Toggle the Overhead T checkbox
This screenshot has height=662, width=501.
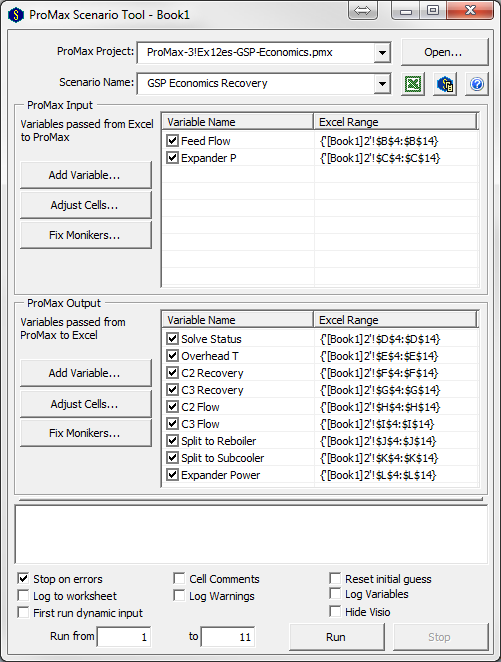pos(172,356)
